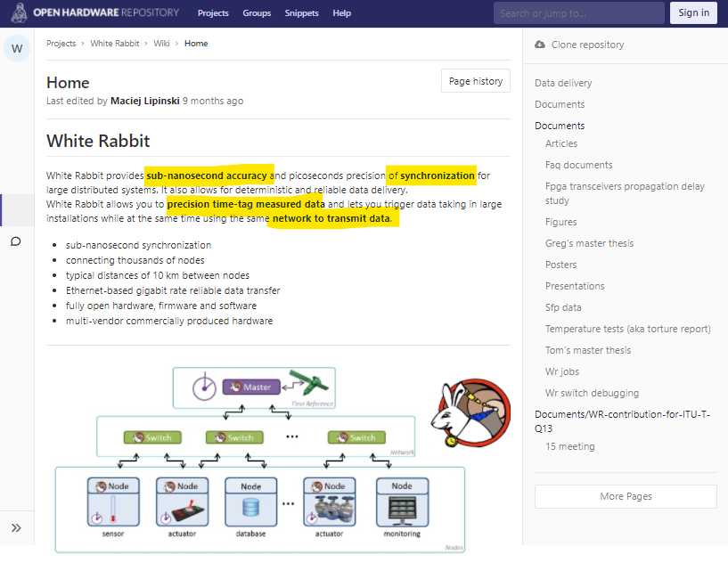The image size is (728, 571).
Task: Click the 'White Rabbit' page heading
Action: click(98, 141)
